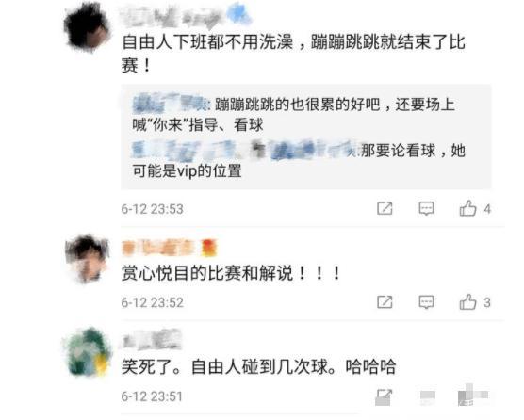This screenshot has width=524, height=420.
Task: Open first commenter's dark-haired avatar
Action: pos(88,28)
